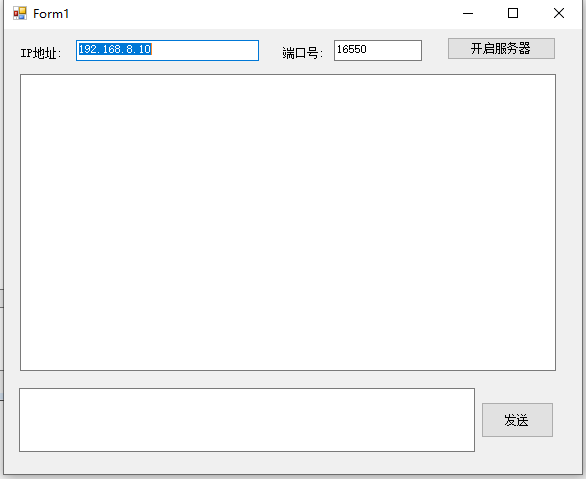Viewport: 586px width, 479px height.
Task: Focus the large message log text area
Action: click(x=288, y=223)
